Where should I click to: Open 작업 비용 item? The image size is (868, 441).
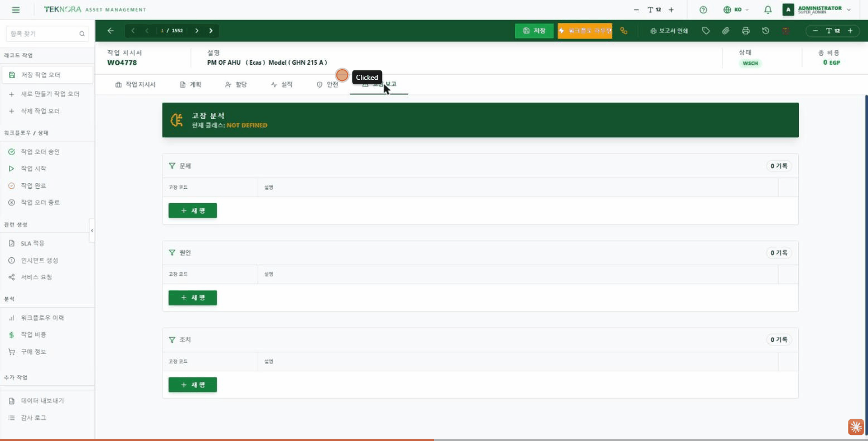coord(47,335)
